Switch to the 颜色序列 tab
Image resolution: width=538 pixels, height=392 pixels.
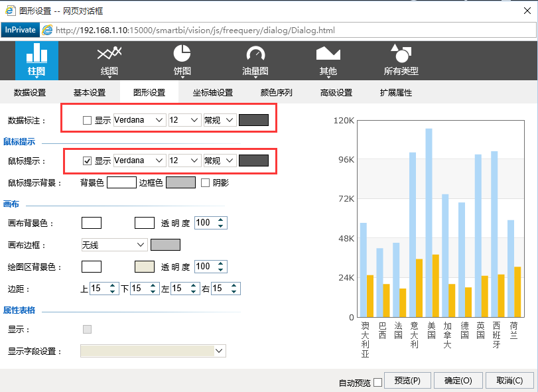point(276,92)
